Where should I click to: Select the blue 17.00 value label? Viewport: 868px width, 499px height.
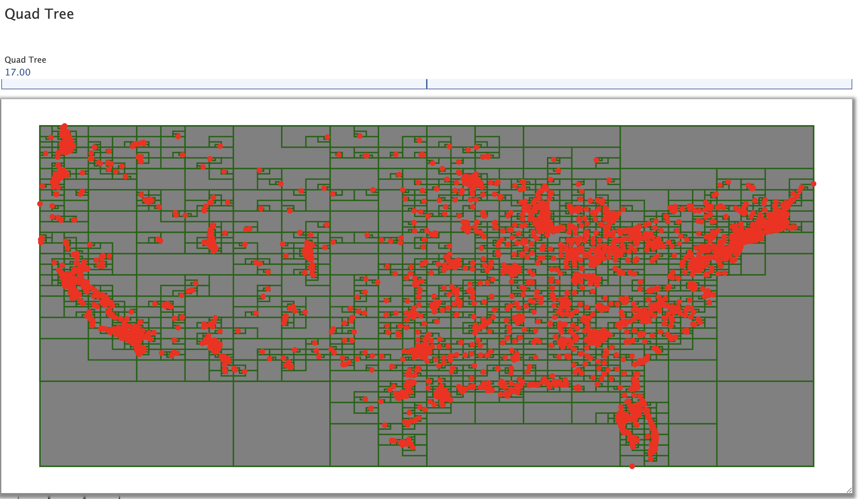[x=17, y=72]
